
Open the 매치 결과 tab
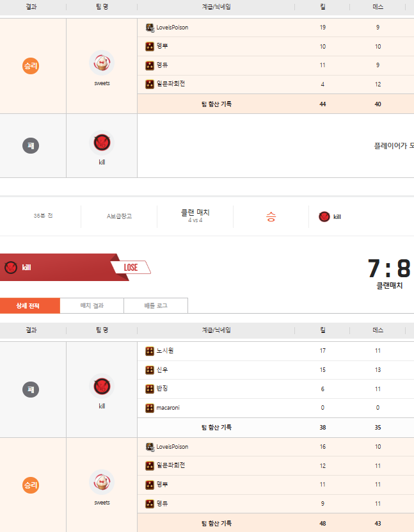(x=92, y=306)
